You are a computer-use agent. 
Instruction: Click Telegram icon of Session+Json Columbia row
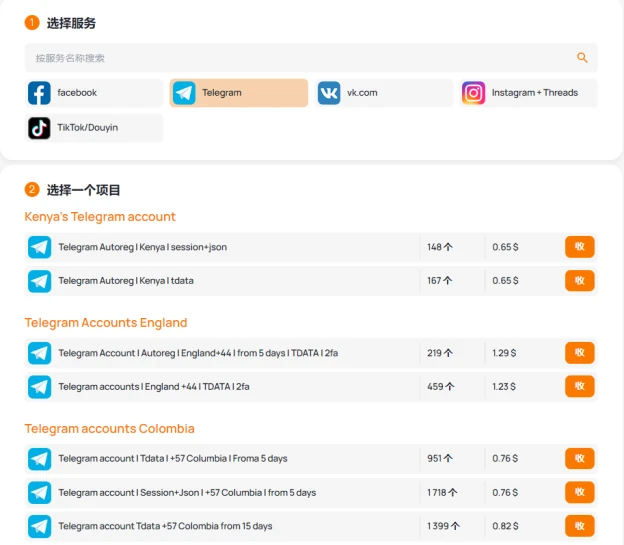click(39, 493)
